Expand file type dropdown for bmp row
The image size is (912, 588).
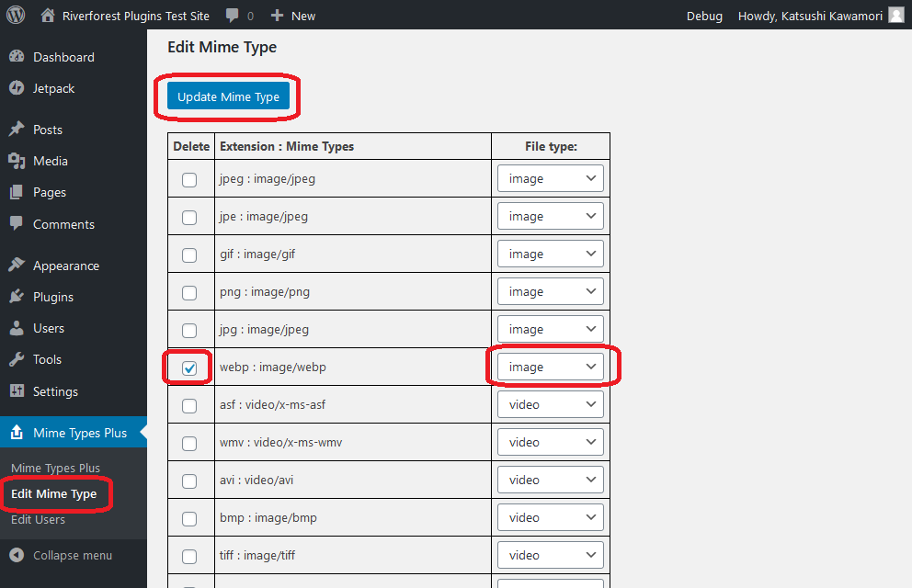550,517
